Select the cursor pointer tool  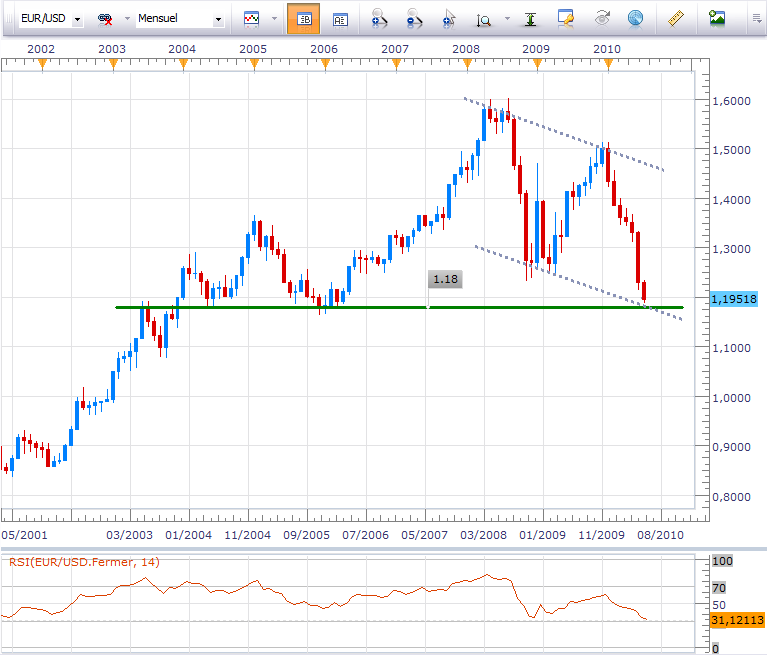(x=449, y=18)
